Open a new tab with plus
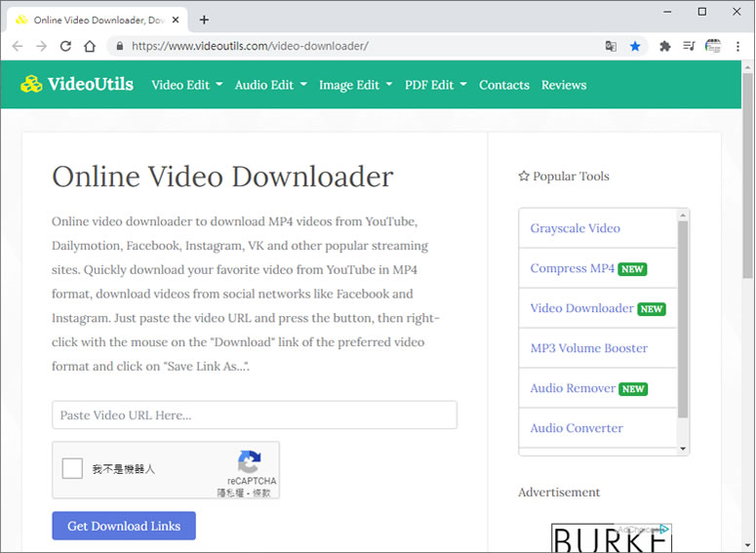The image size is (756, 553). (204, 20)
